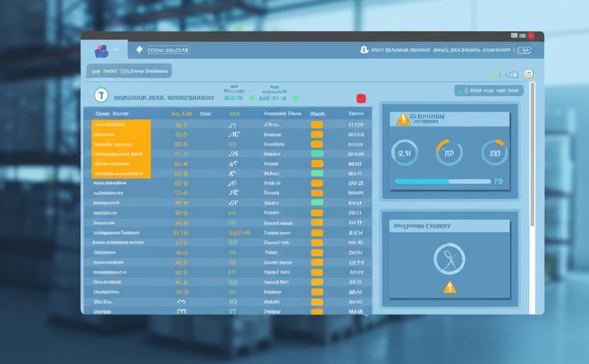Click the circular tool icon in the lower panel
Screen dimensions: 589x364
[x=449, y=259]
